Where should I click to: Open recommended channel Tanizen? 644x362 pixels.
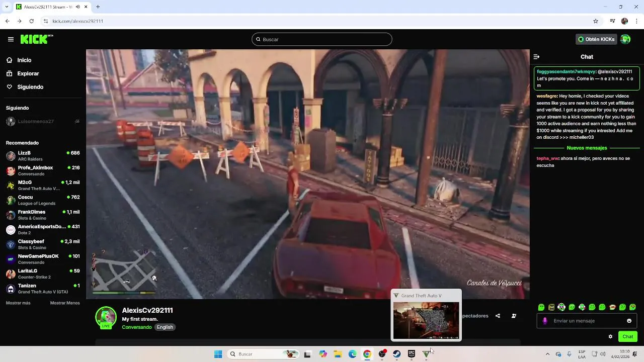point(43,289)
